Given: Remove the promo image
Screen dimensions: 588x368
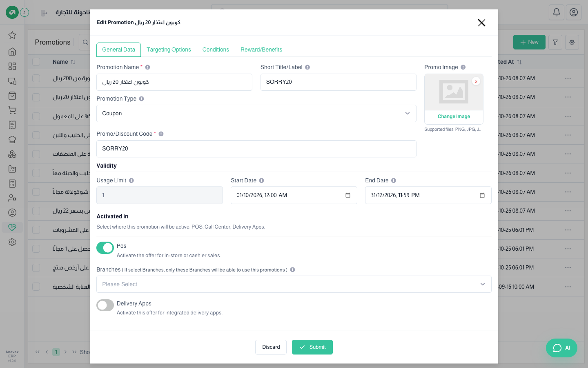Looking at the screenshot, I should pos(476,81).
